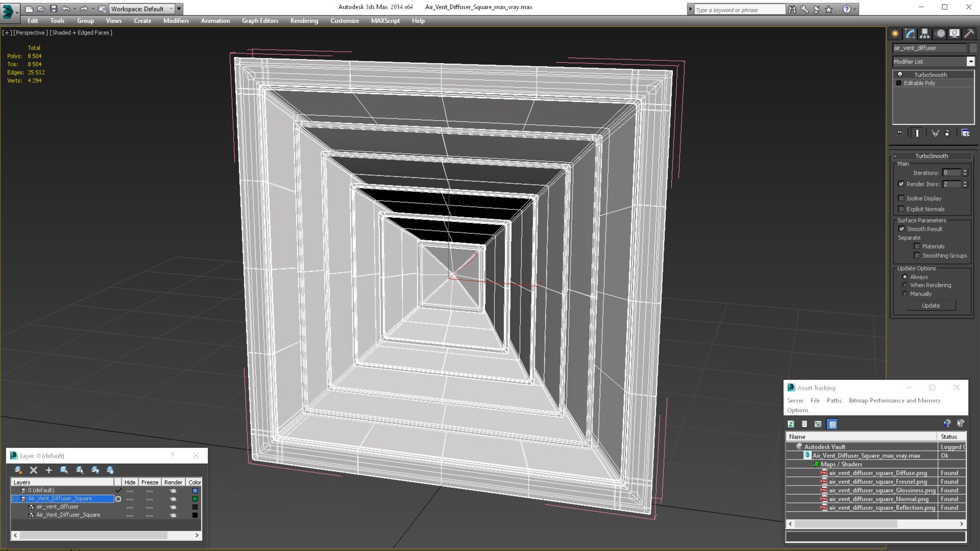Screen dimensions: 980x551
Task: Click Configure Modifier Sets icon
Action: [x=965, y=133]
